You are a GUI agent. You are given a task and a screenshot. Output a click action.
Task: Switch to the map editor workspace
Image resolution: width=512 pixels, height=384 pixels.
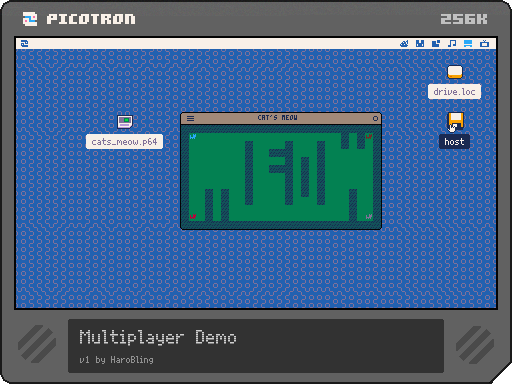click(420, 44)
